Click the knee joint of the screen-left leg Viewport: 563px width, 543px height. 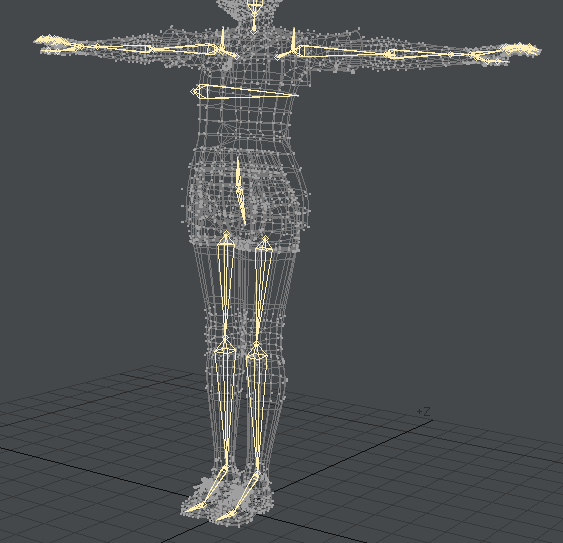click(225, 340)
